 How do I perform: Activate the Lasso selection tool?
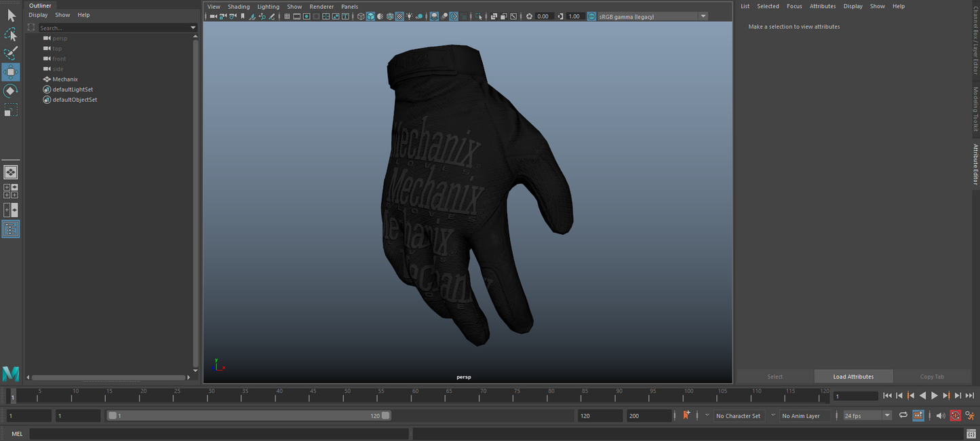11,34
